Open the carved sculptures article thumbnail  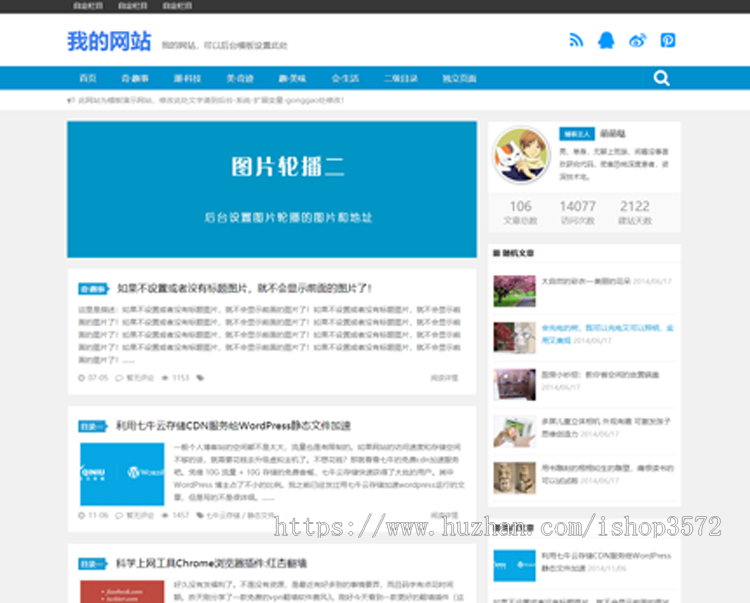pyautogui.click(x=515, y=478)
